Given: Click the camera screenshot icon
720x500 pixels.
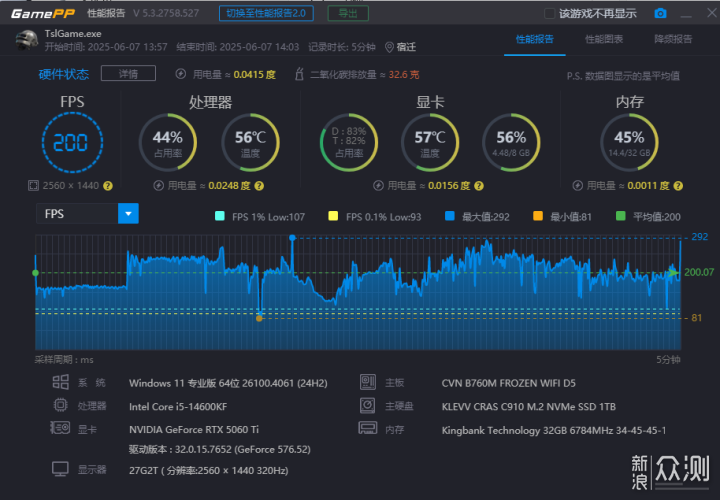Looking at the screenshot, I should (x=660, y=13).
